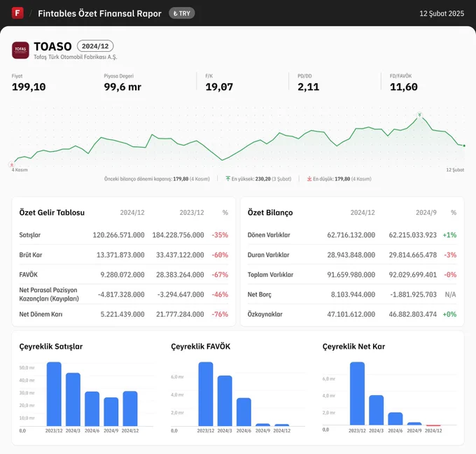Click the En düşük 179,80 label
The width and height of the screenshot is (476, 454).
pyautogui.click(x=342, y=179)
